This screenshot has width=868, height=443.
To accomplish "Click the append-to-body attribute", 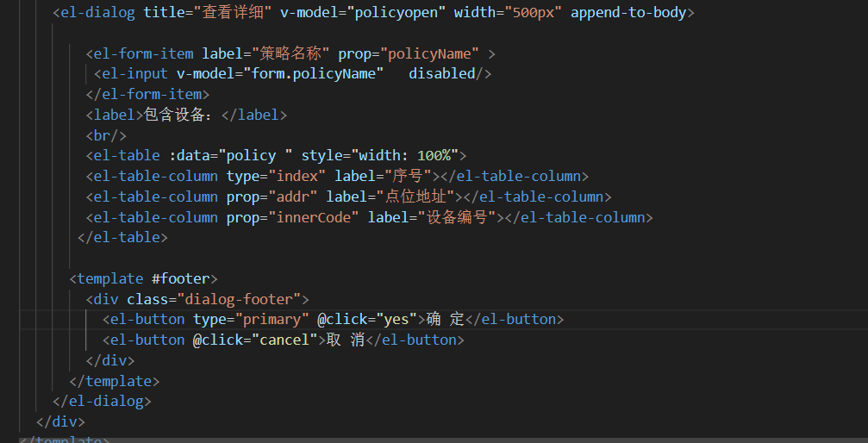I will click(628, 13).
